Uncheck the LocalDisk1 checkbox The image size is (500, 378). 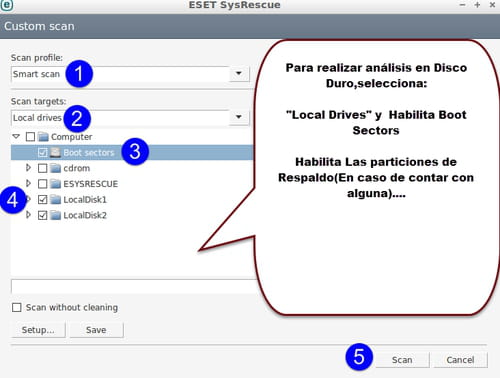coord(42,200)
